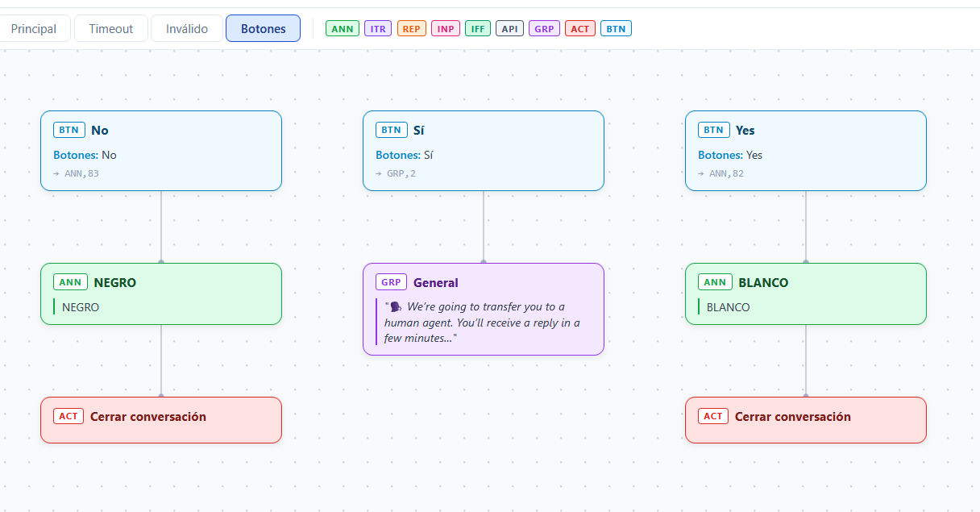Viewport: 980px width, 512px height.
Task: Click the BLANCO announcement node
Action: click(806, 293)
